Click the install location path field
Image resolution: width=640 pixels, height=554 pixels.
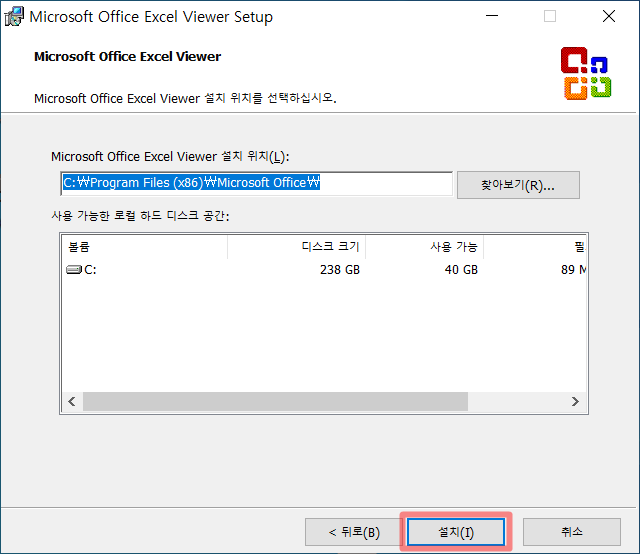pos(256,183)
